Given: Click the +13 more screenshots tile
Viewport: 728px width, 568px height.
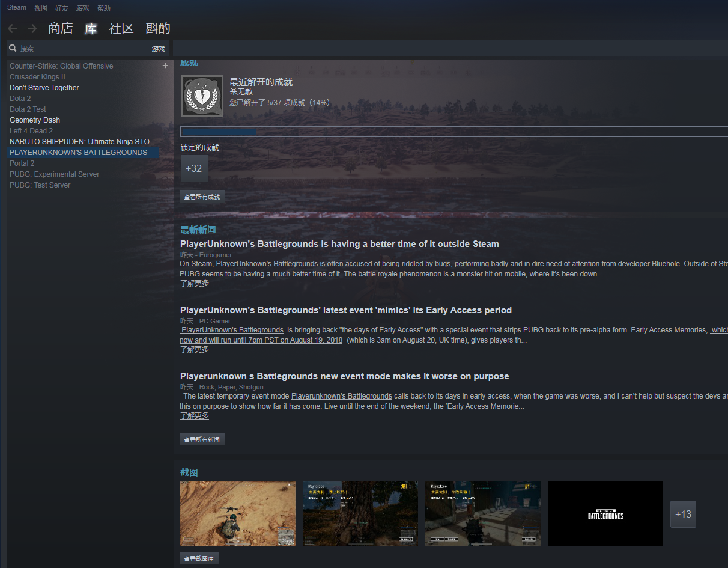Looking at the screenshot, I should point(683,514).
